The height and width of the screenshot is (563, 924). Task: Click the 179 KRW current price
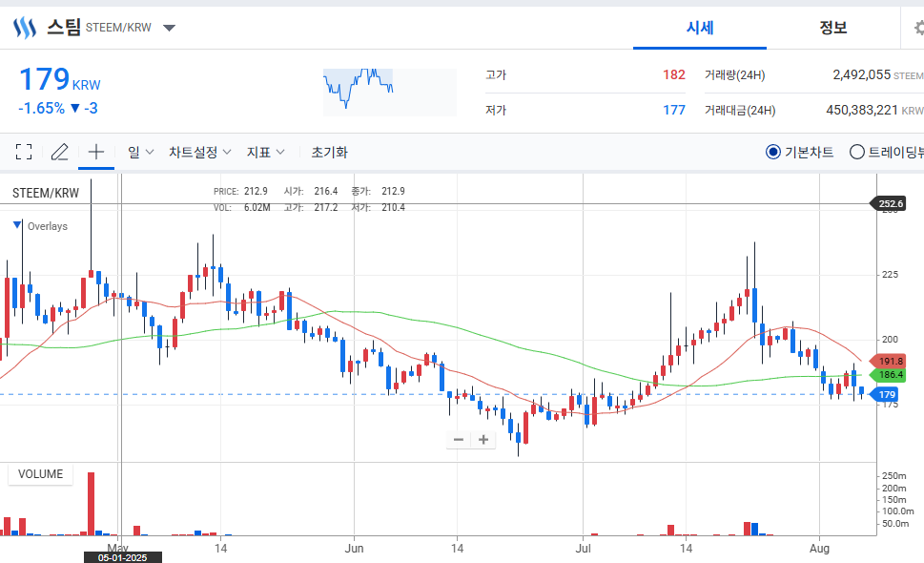(x=59, y=80)
